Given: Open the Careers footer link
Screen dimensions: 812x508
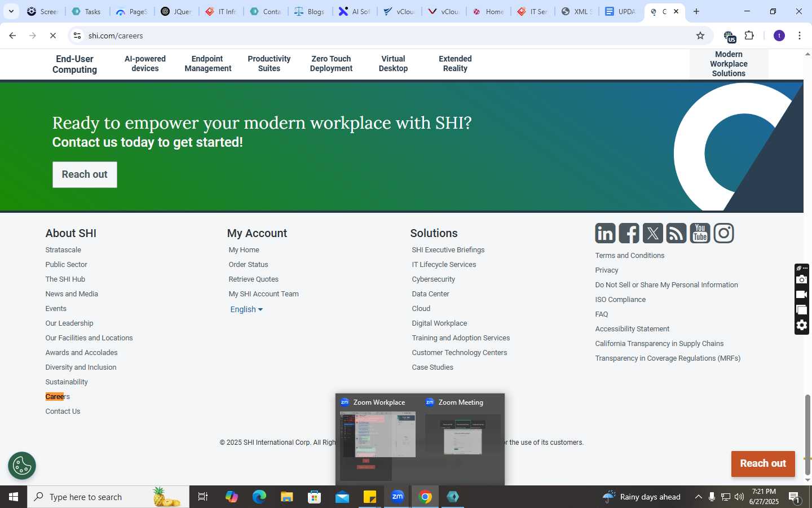Looking at the screenshot, I should tap(58, 397).
